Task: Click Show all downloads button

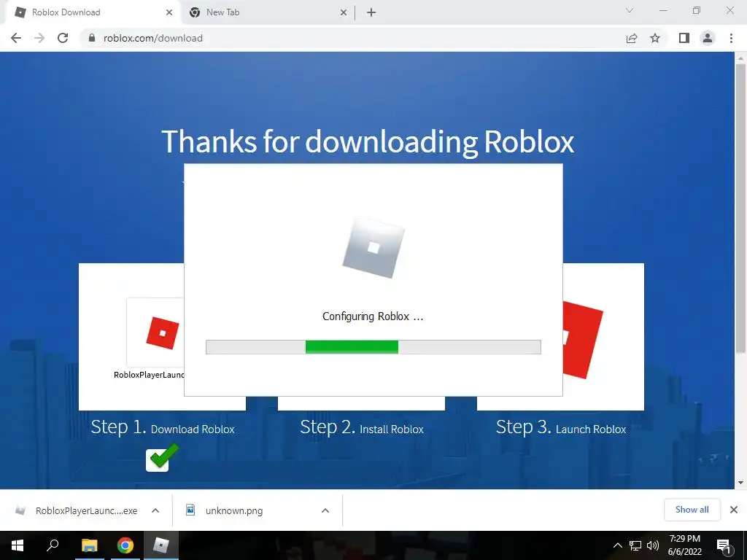Action: [692, 510]
